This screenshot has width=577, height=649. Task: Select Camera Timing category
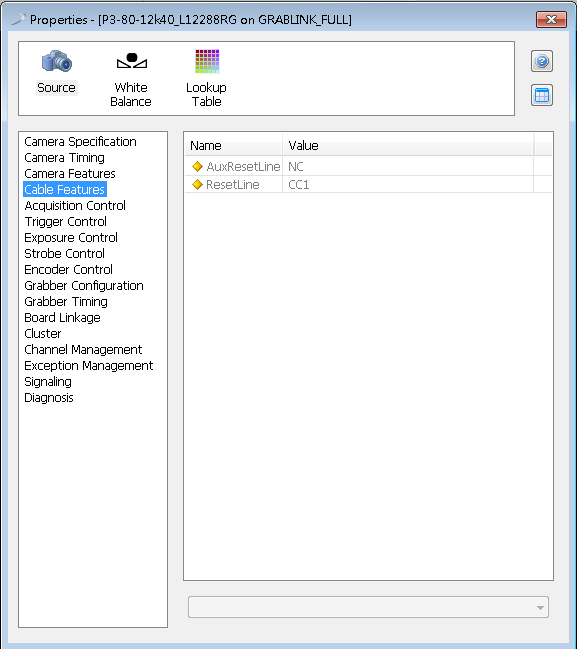point(64,158)
